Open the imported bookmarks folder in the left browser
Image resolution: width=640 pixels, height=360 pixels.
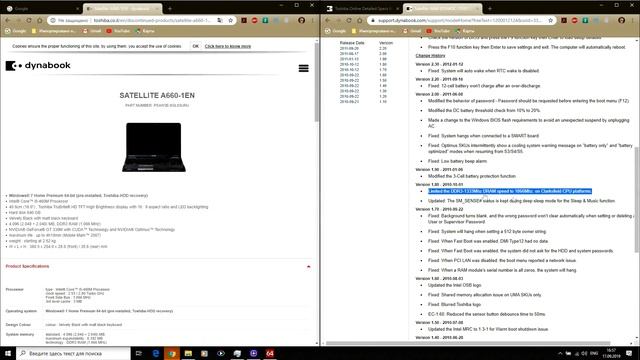[54, 31]
